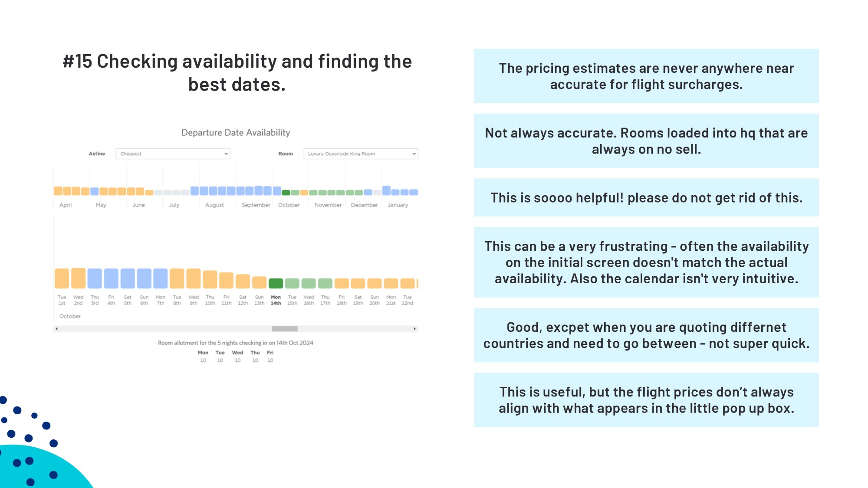Open the Airline dropdown set to Cheapest

tap(173, 154)
